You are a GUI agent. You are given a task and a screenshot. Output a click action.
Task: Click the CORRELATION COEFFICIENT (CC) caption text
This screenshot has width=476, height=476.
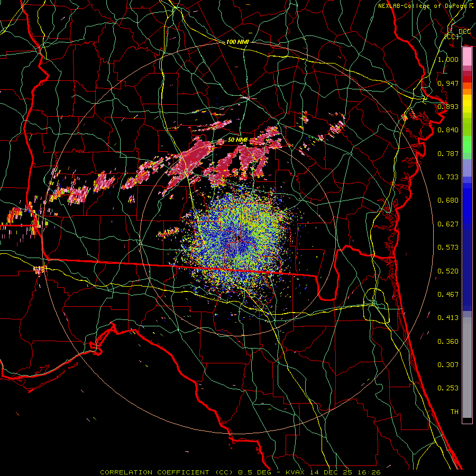(167, 472)
